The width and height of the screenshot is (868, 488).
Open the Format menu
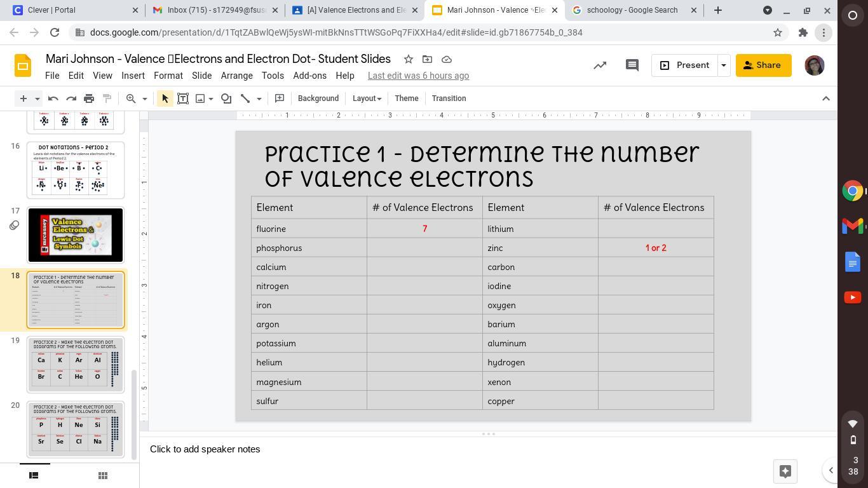[168, 76]
